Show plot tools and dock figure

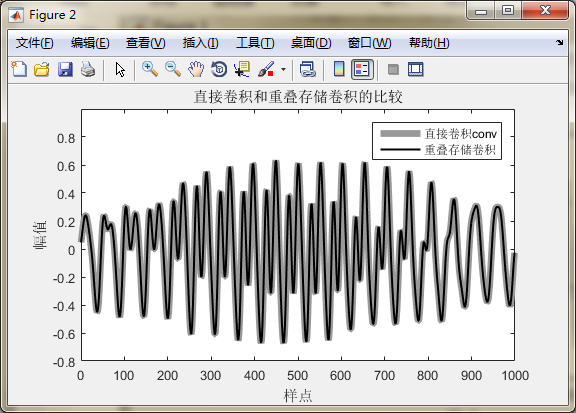416,69
